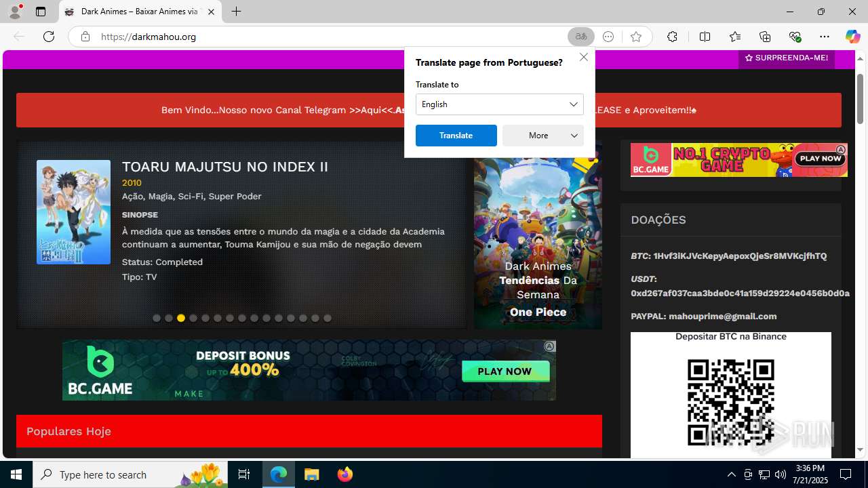Open Browser essentials heart icon
868x488 pixels.
click(x=795, y=37)
